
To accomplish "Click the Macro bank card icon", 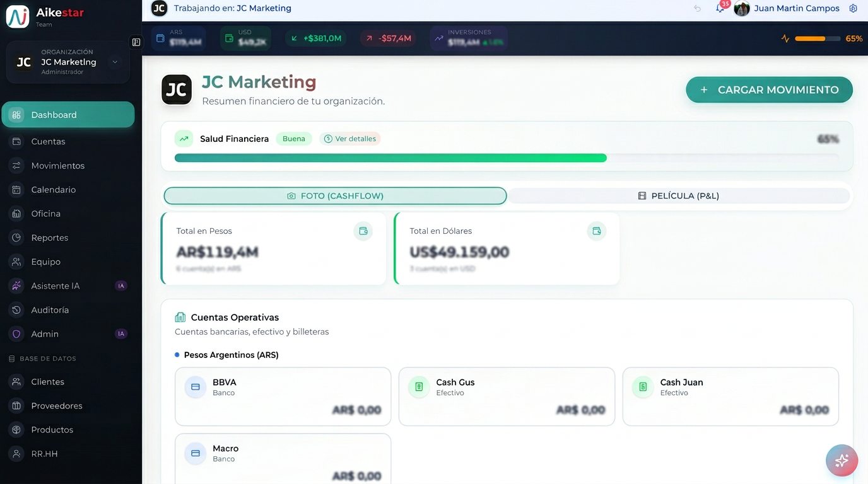I will pyautogui.click(x=196, y=453).
